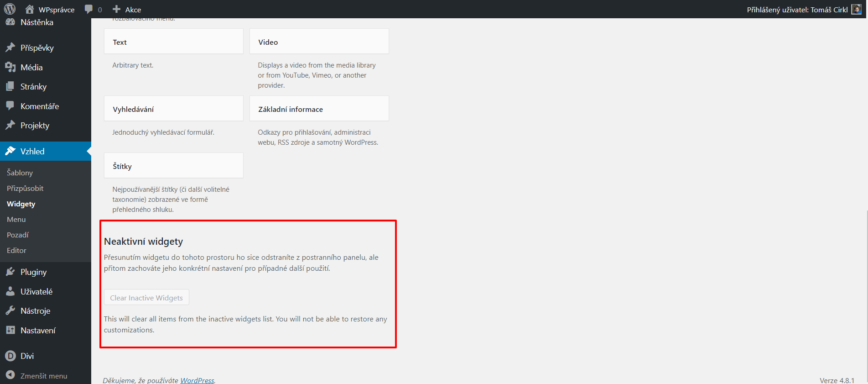The image size is (868, 384).
Task: Click the Nástěnka dashboard icon
Action: 10,22
